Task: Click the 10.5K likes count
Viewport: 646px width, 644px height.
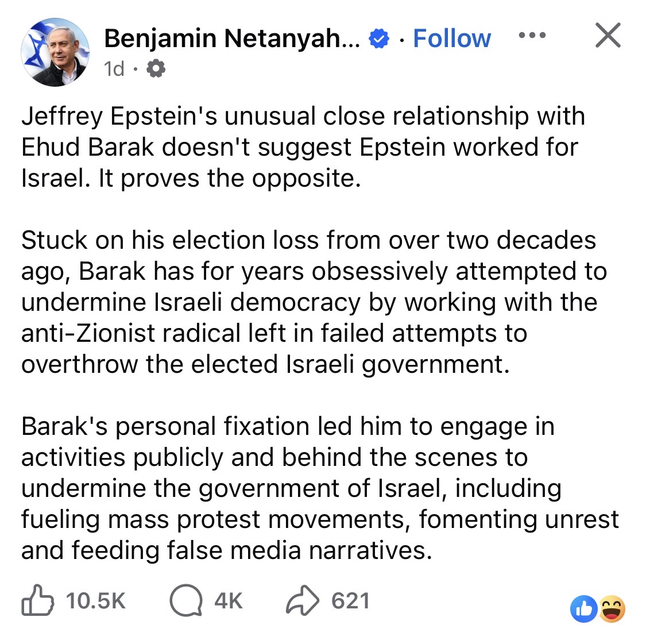Action: pos(95,601)
